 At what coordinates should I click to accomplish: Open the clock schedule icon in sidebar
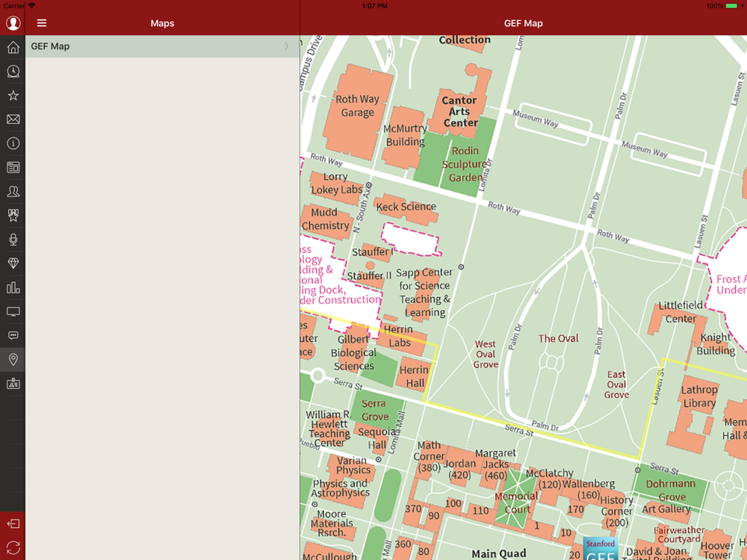click(13, 72)
